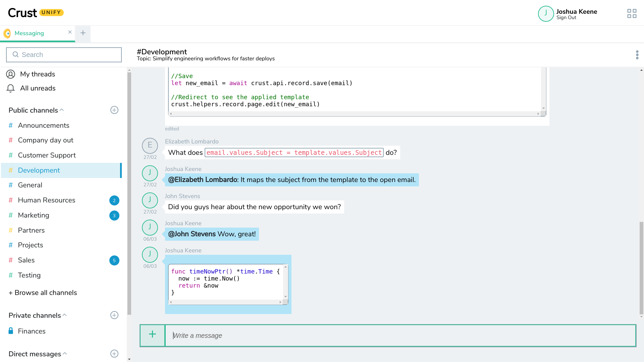
Task: Click Elizabeth Lombardo's avatar
Action: [150, 146]
